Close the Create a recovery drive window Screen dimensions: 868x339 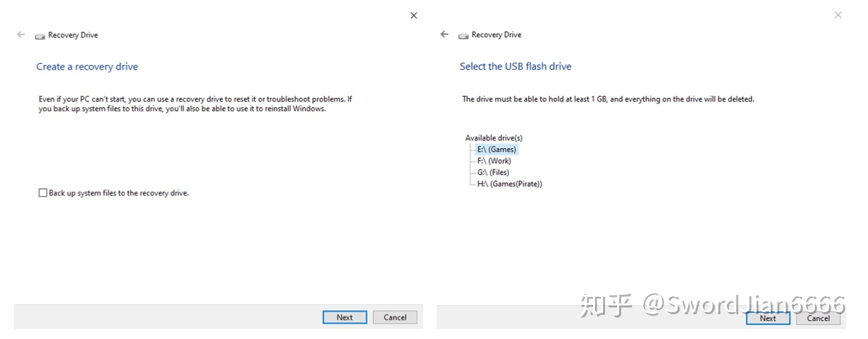pos(414,15)
